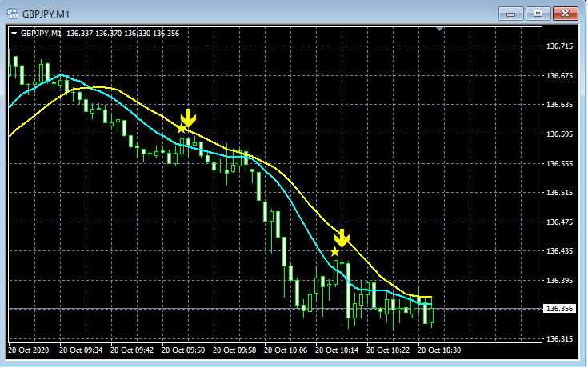Click the 20 Oct 09:50 time label
588x368 pixels.
pyautogui.click(x=183, y=350)
